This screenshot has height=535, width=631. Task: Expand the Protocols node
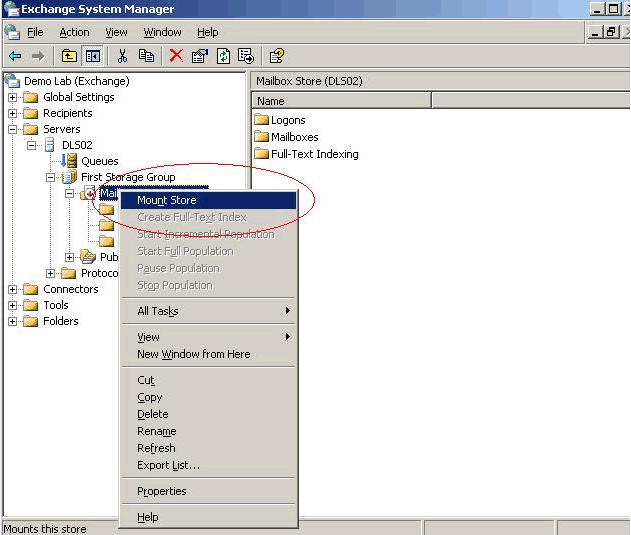tap(50, 273)
